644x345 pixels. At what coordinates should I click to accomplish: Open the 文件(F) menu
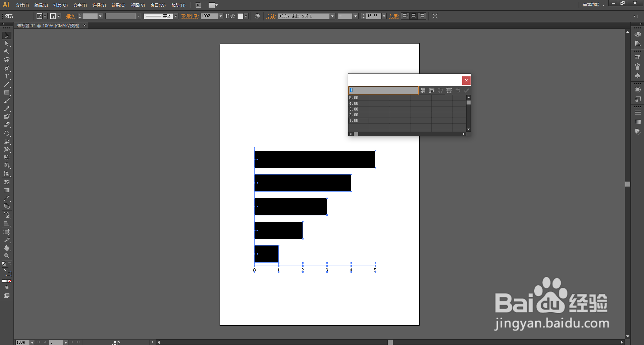[21, 5]
